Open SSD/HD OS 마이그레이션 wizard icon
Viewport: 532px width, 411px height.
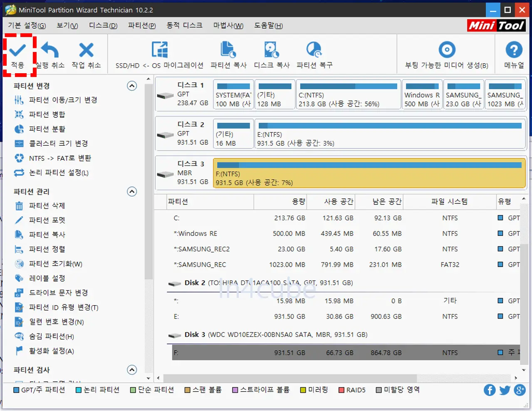tap(159, 50)
